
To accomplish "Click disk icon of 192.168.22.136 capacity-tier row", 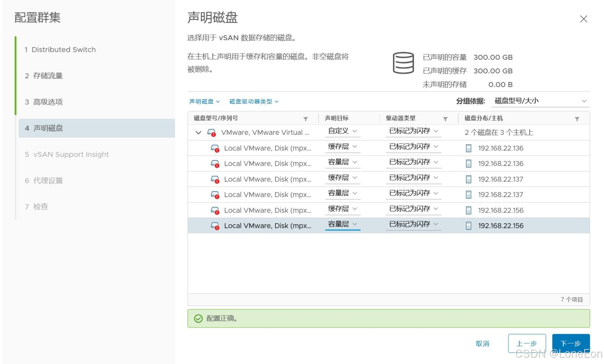I will (215, 164).
